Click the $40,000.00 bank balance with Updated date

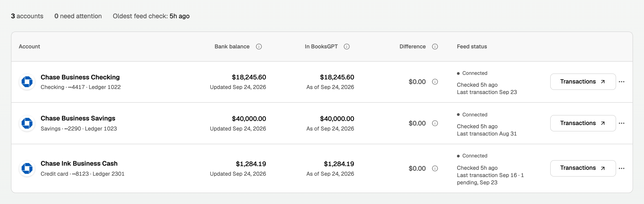coord(238,123)
